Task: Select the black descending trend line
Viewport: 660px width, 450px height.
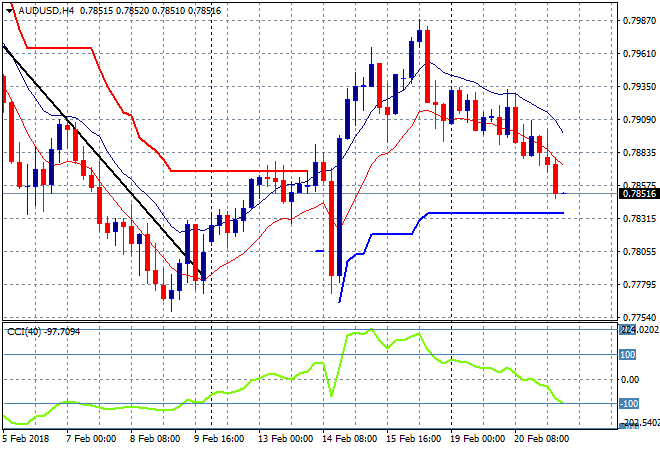Action: click(x=100, y=160)
